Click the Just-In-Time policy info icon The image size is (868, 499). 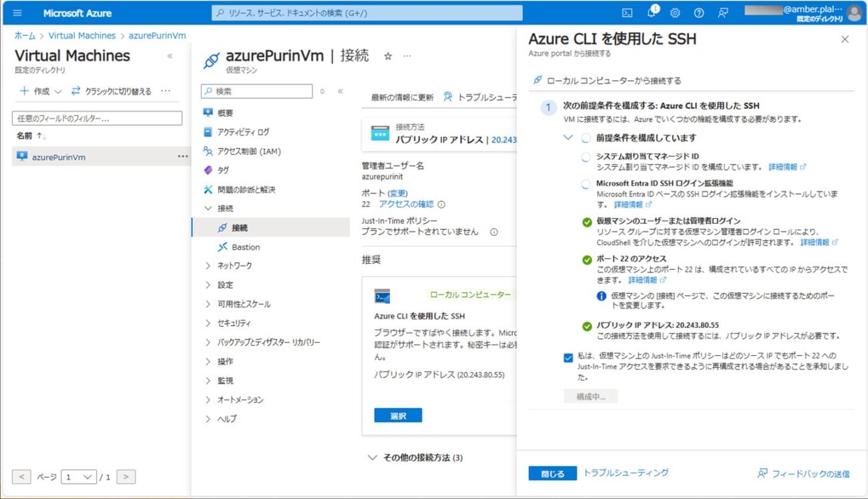pos(493,232)
